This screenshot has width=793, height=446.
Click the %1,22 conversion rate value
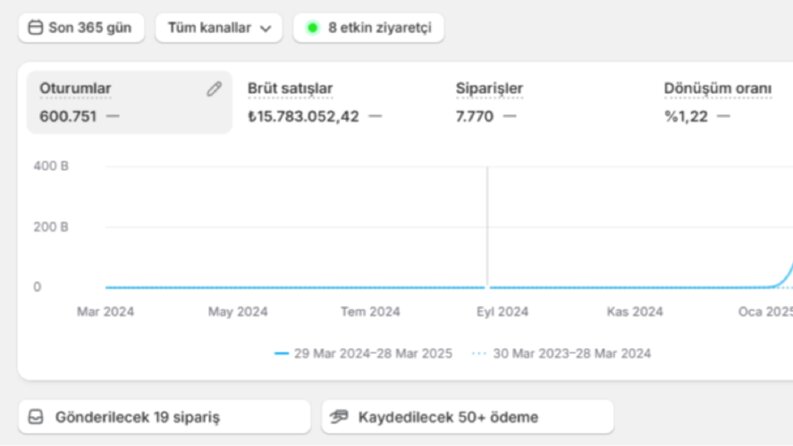[x=686, y=117]
